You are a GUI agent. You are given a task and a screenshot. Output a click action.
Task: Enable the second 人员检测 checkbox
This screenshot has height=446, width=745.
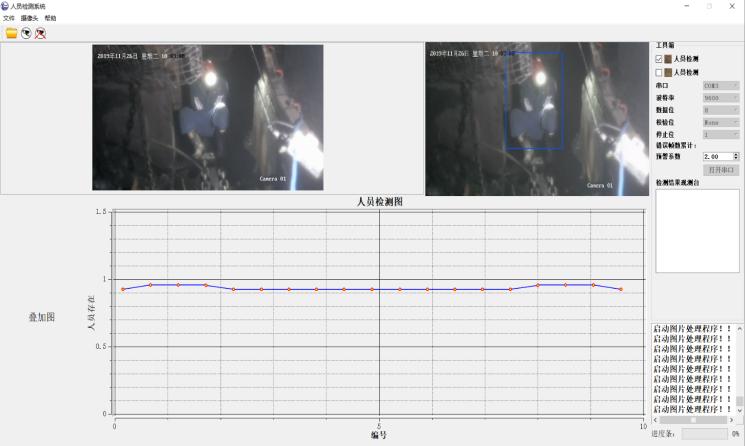(x=658, y=72)
